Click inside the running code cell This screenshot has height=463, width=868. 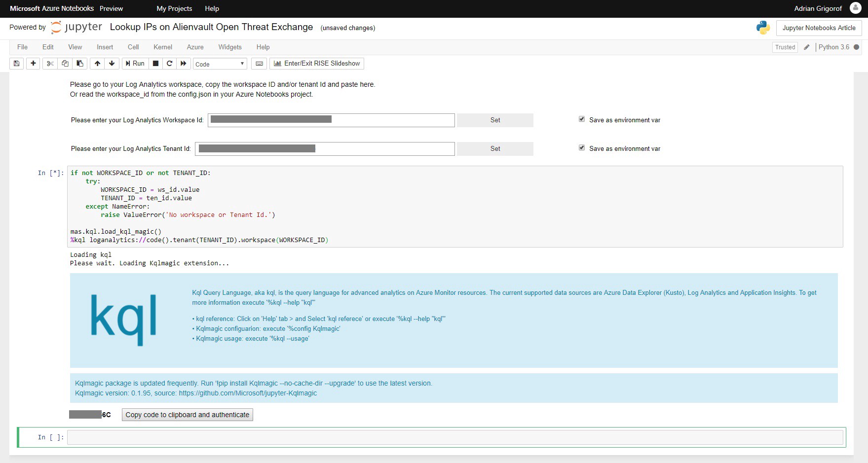coord(455,207)
